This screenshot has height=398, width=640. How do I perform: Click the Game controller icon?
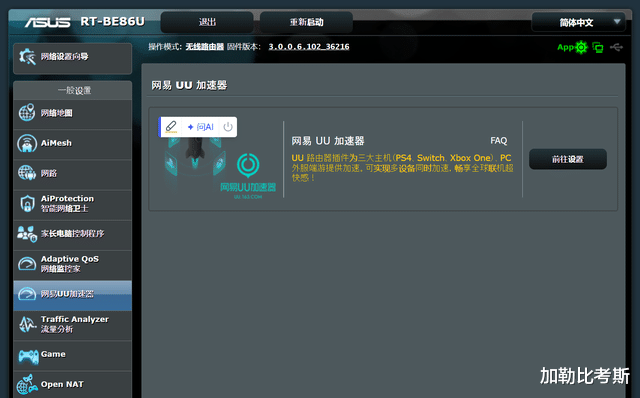click(28, 355)
